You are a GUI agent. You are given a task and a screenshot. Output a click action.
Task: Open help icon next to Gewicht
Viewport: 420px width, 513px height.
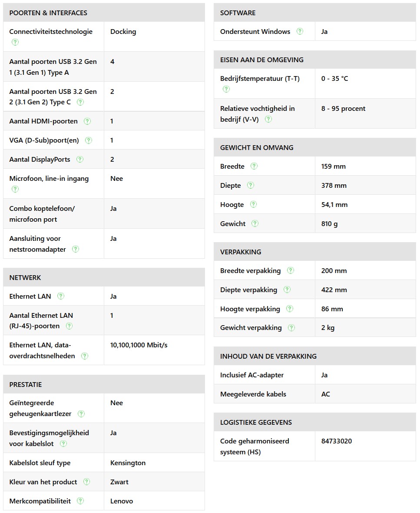[255, 223]
